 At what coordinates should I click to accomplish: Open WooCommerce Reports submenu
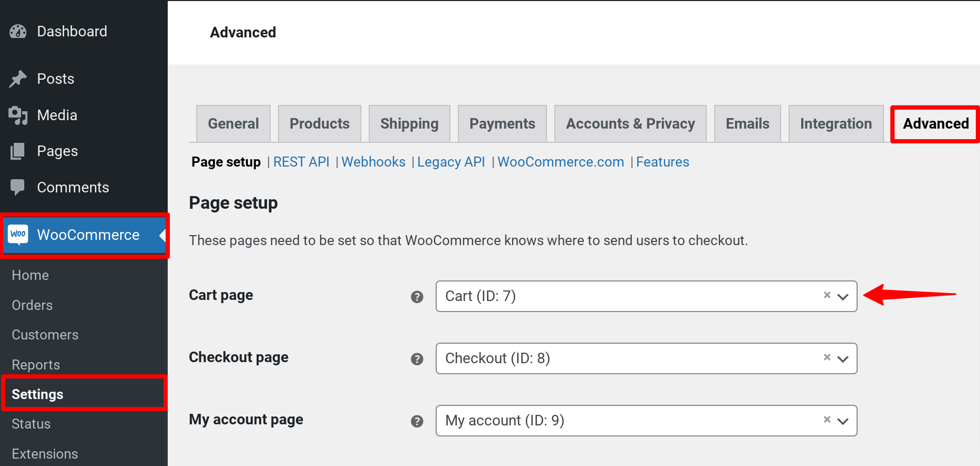36,365
